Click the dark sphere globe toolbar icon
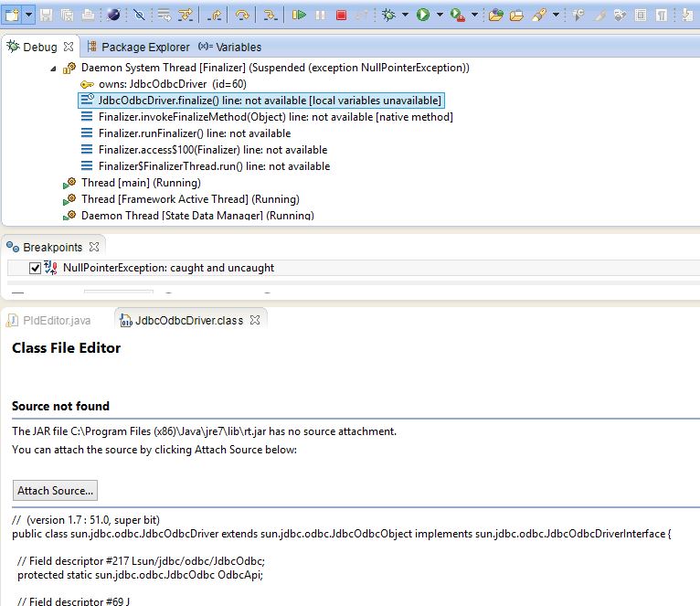Image resolution: width=700 pixels, height=606 pixels. 113,16
